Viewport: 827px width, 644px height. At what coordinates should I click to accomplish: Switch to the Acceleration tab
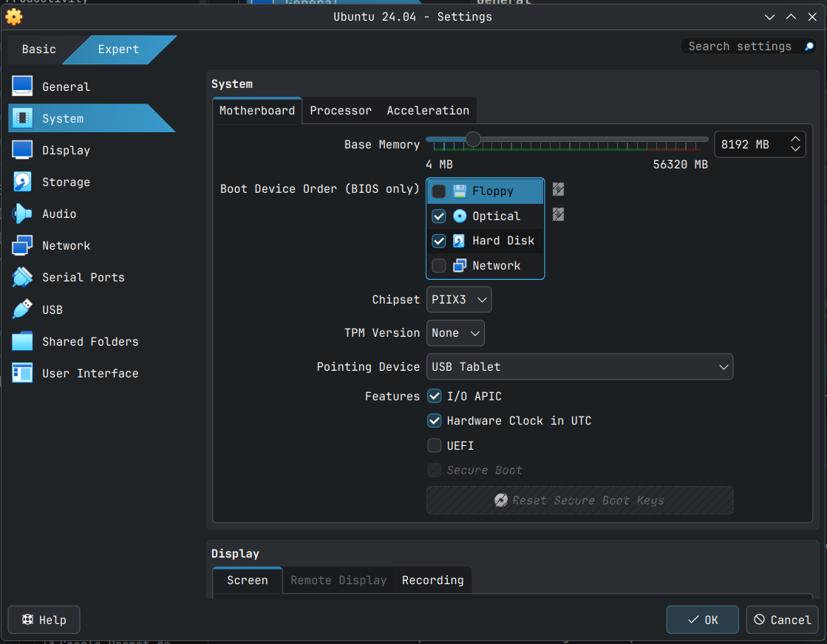[x=428, y=110]
